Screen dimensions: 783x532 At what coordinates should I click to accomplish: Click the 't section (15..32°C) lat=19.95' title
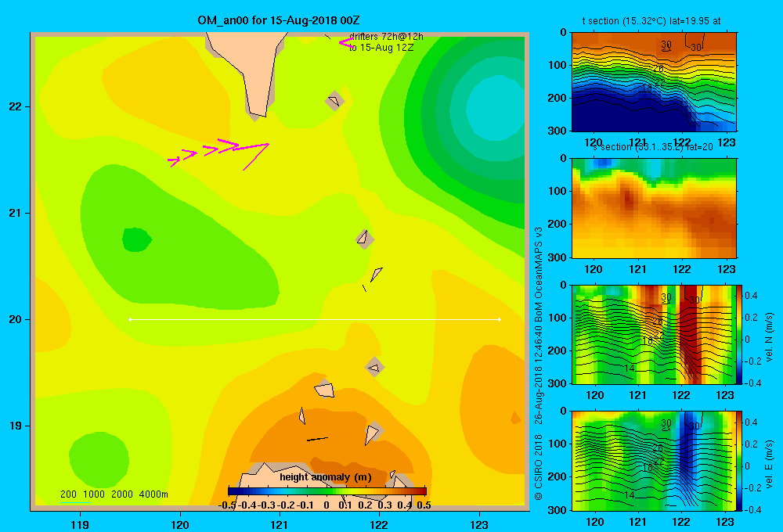(651, 21)
